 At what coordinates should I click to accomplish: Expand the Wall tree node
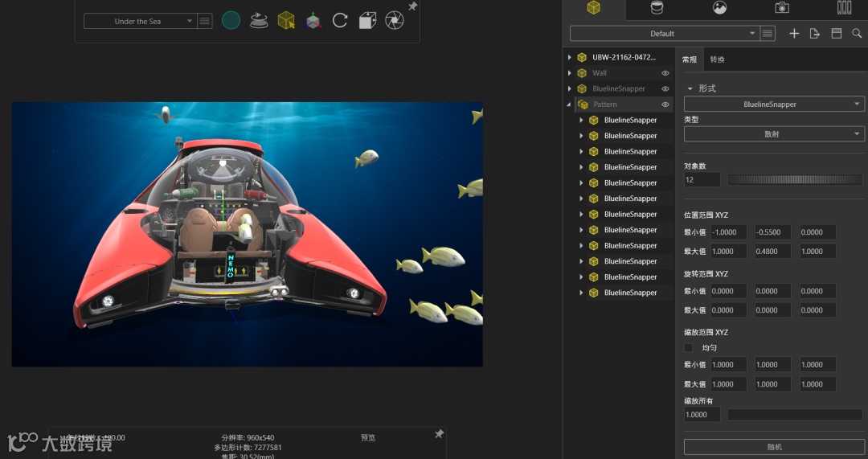tap(569, 73)
